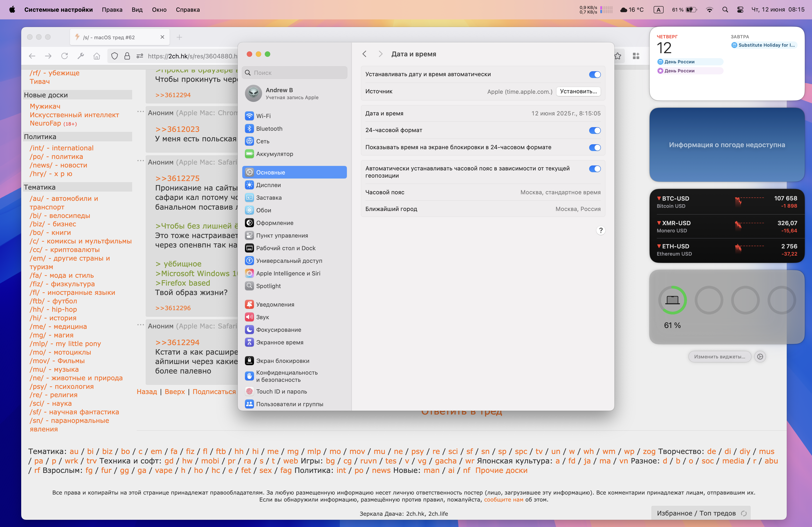Click the Изменить виджеты… button
The width and height of the screenshot is (812, 527).
[720, 357]
